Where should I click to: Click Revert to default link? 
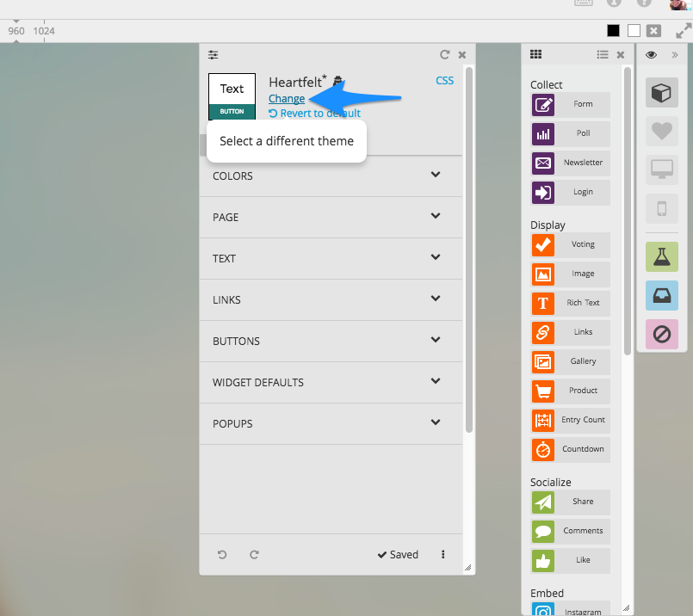point(314,114)
